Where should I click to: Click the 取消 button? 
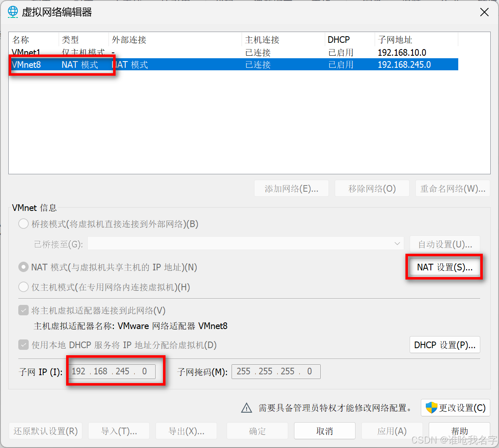tap(324, 431)
